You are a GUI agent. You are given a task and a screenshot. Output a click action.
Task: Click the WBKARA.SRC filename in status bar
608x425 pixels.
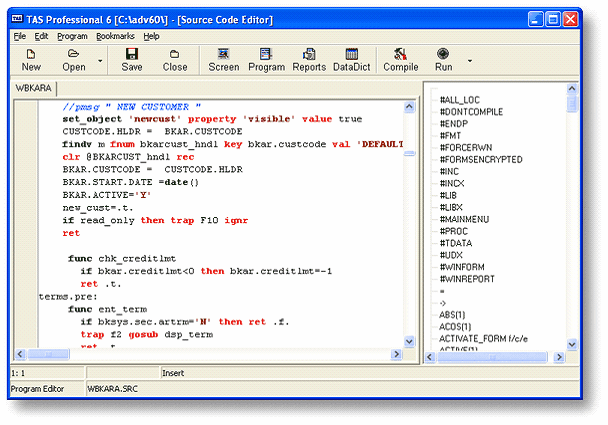pos(112,389)
